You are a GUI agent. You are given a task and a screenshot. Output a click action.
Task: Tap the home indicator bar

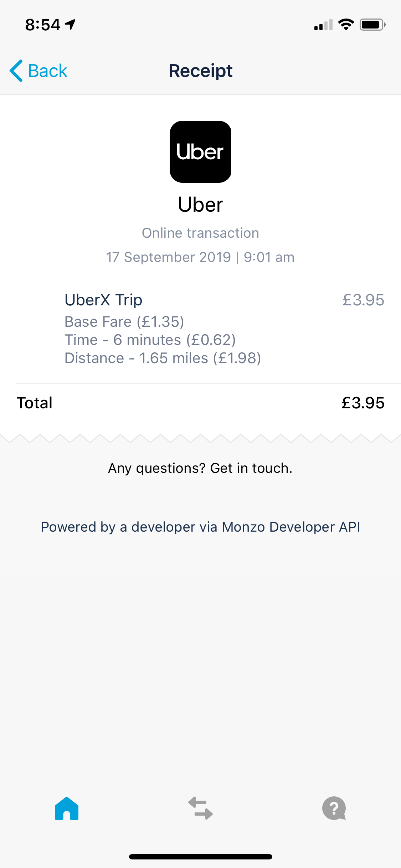coord(200,857)
